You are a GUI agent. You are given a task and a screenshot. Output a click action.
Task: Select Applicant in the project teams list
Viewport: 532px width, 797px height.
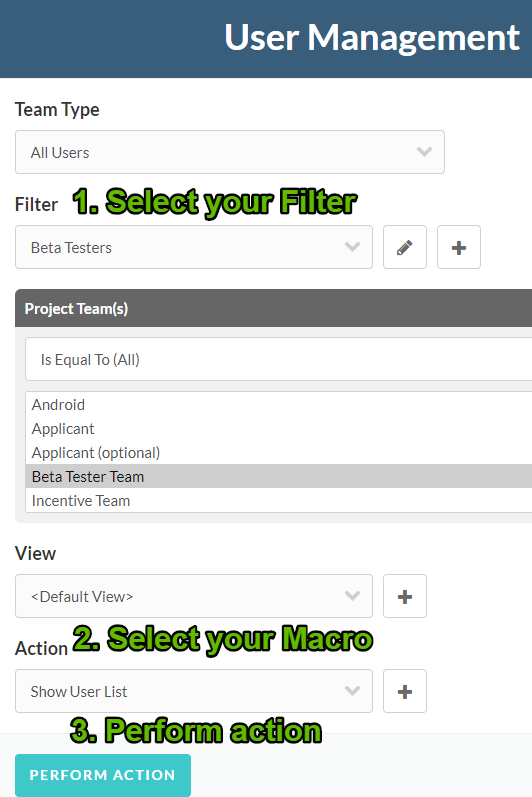[x=278, y=428]
